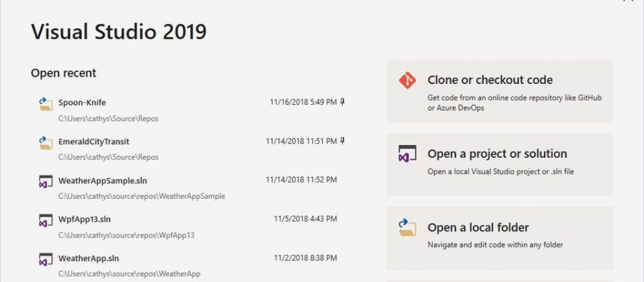Click the Git icon beside Clone or checkout code
This screenshot has width=644, height=282.
click(407, 80)
